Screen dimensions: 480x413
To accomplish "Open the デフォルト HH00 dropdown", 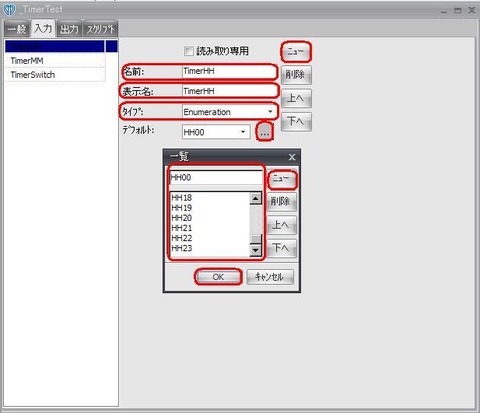I will (216, 132).
